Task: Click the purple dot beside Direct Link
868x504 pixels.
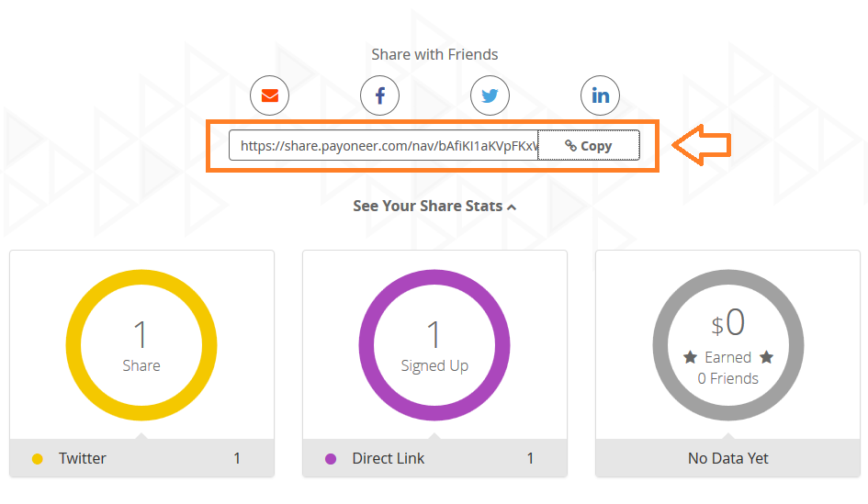Action: click(x=331, y=459)
